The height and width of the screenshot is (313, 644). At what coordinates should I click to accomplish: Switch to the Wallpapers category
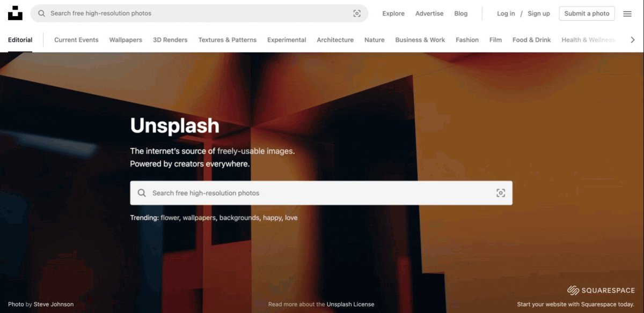pyautogui.click(x=126, y=40)
